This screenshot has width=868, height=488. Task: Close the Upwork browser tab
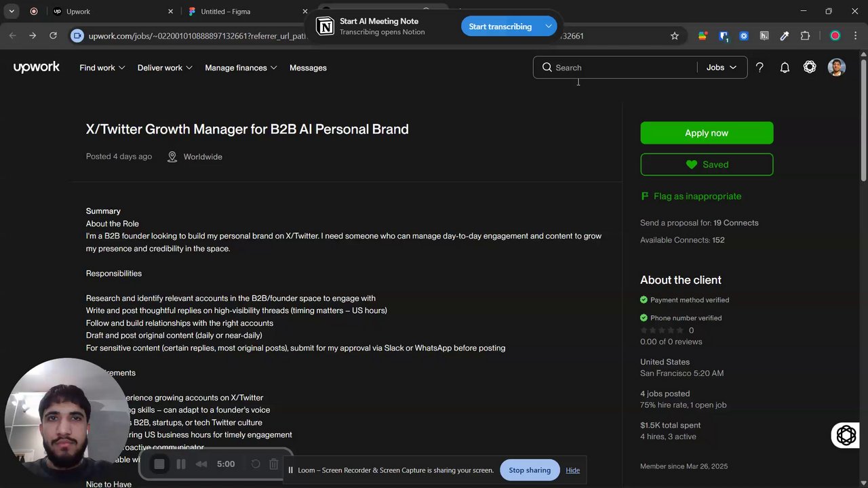point(170,12)
